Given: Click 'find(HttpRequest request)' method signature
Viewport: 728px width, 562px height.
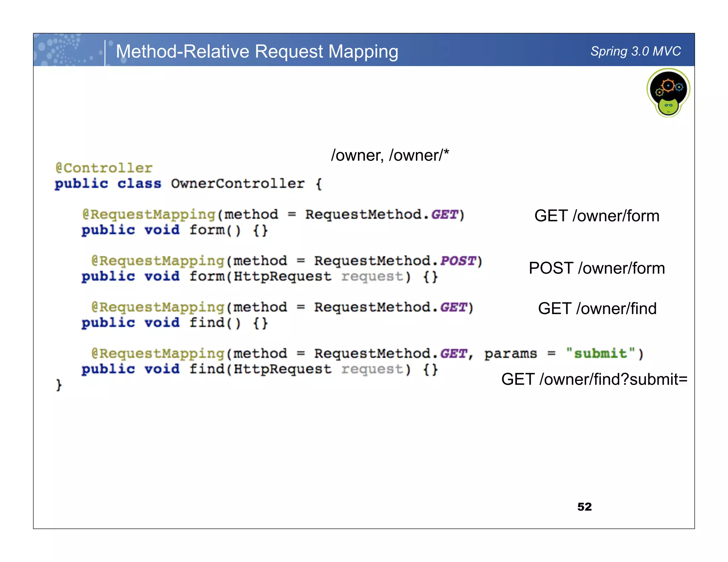Looking at the screenshot, I should [x=300, y=369].
